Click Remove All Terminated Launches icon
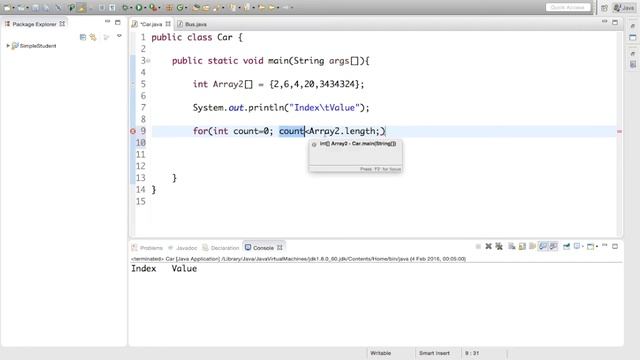Image resolution: width=640 pixels, height=360 pixels. (499, 246)
